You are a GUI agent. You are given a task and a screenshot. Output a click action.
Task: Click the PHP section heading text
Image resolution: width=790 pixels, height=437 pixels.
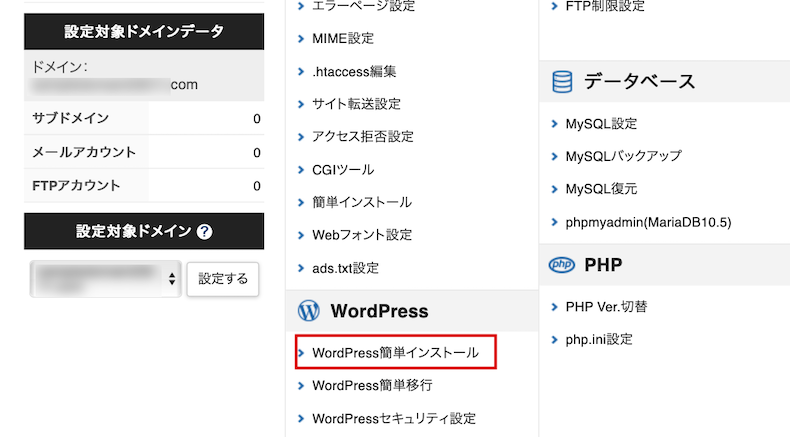[x=603, y=265]
